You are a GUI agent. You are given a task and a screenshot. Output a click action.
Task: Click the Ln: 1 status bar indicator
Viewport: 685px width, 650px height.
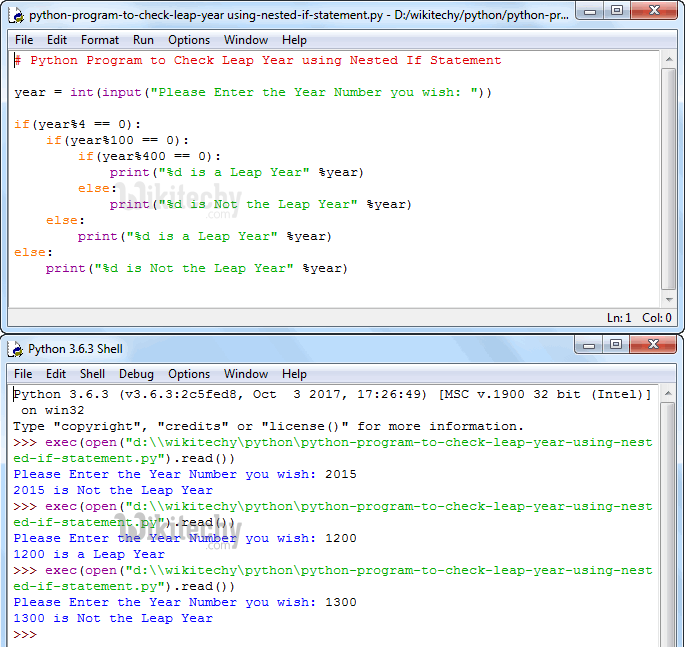(619, 318)
